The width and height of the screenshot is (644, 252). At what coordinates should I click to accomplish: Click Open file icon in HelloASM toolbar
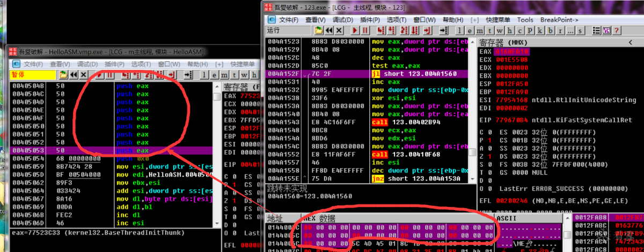tap(63, 75)
